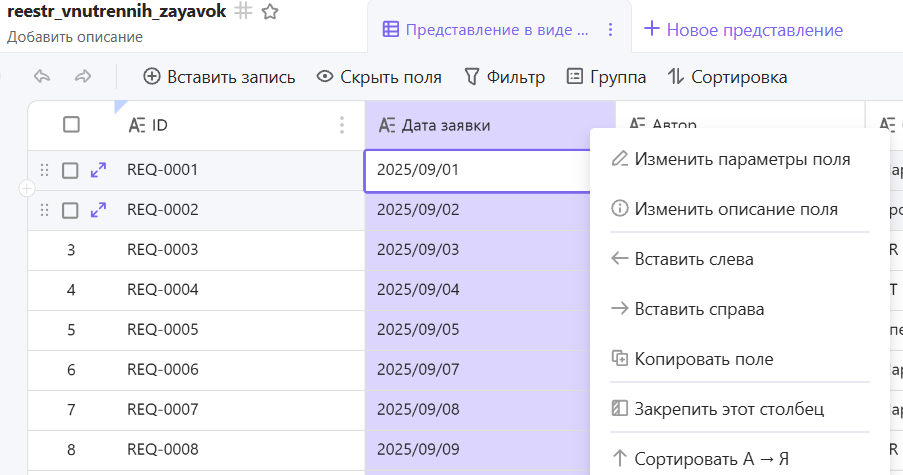This screenshot has height=475, width=903.
Task: Click row number 8
Action: tap(71, 450)
